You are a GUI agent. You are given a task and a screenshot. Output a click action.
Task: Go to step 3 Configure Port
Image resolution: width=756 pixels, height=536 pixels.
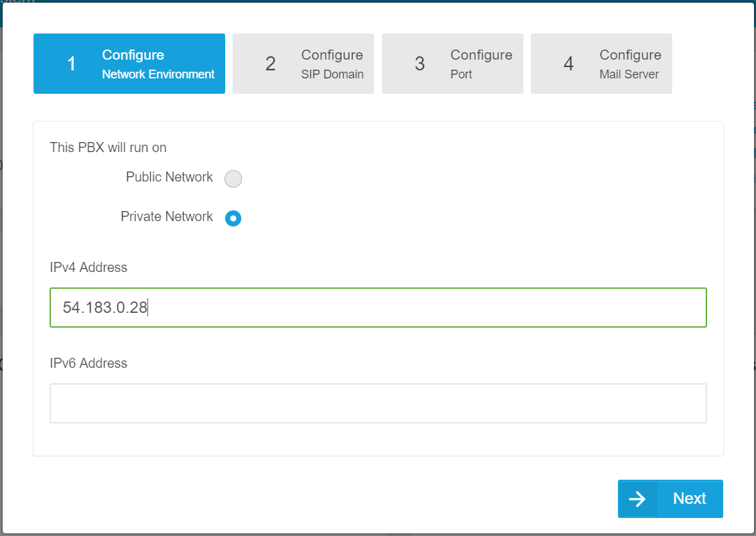(x=452, y=64)
